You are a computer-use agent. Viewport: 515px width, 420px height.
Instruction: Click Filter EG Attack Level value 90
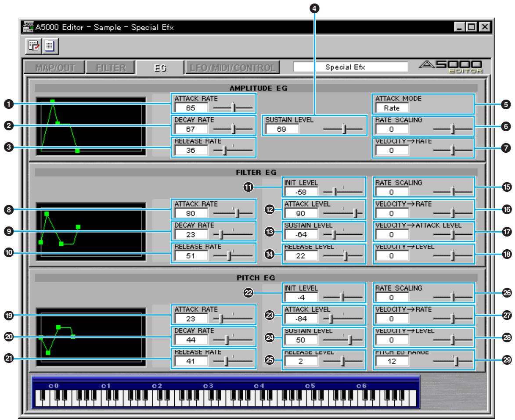click(x=301, y=213)
